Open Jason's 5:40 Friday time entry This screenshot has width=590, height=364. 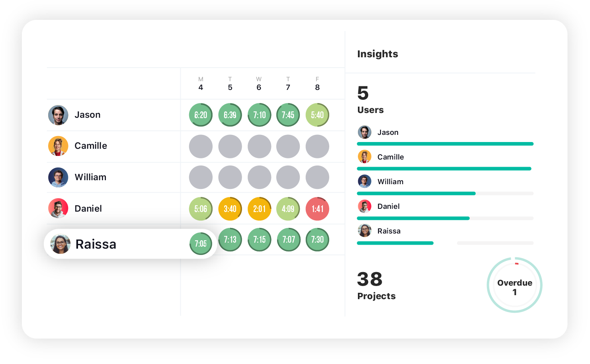pyautogui.click(x=317, y=115)
